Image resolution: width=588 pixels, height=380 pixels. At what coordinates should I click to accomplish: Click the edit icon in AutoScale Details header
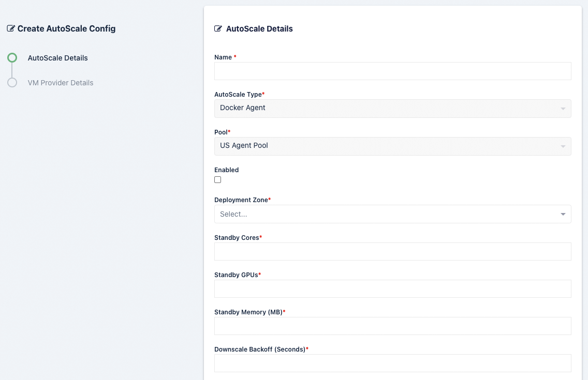point(218,29)
